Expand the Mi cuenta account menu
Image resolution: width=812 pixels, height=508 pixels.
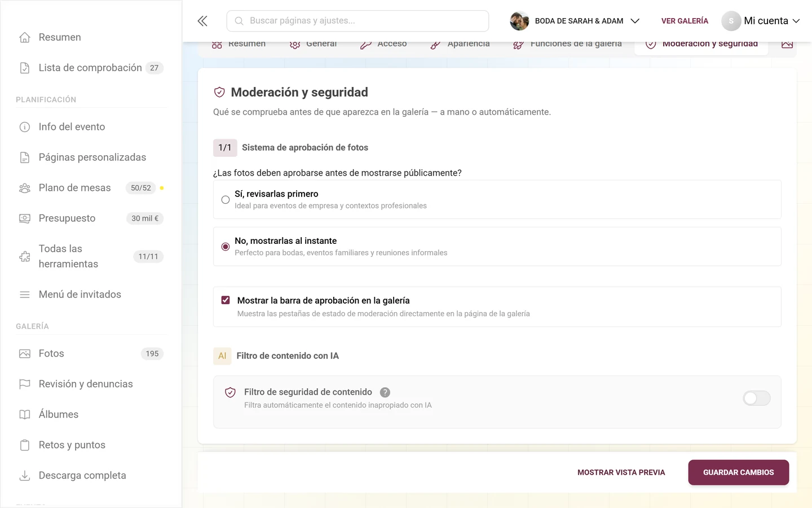(x=761, y=21)
